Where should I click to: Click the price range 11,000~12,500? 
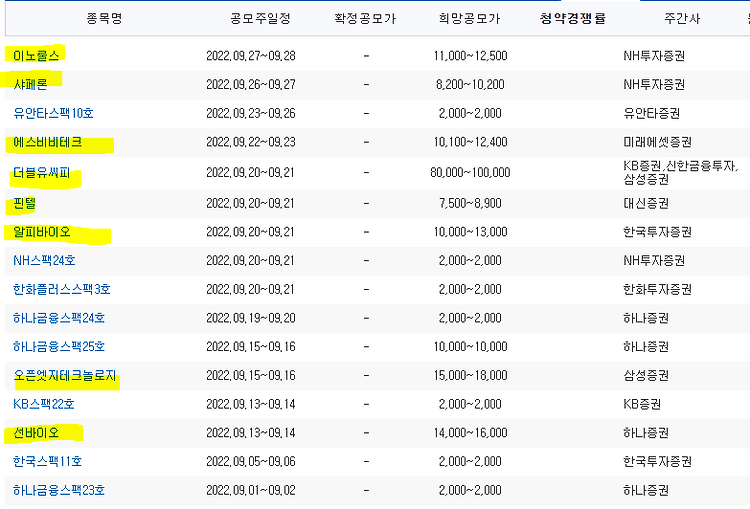click(470, 56)
